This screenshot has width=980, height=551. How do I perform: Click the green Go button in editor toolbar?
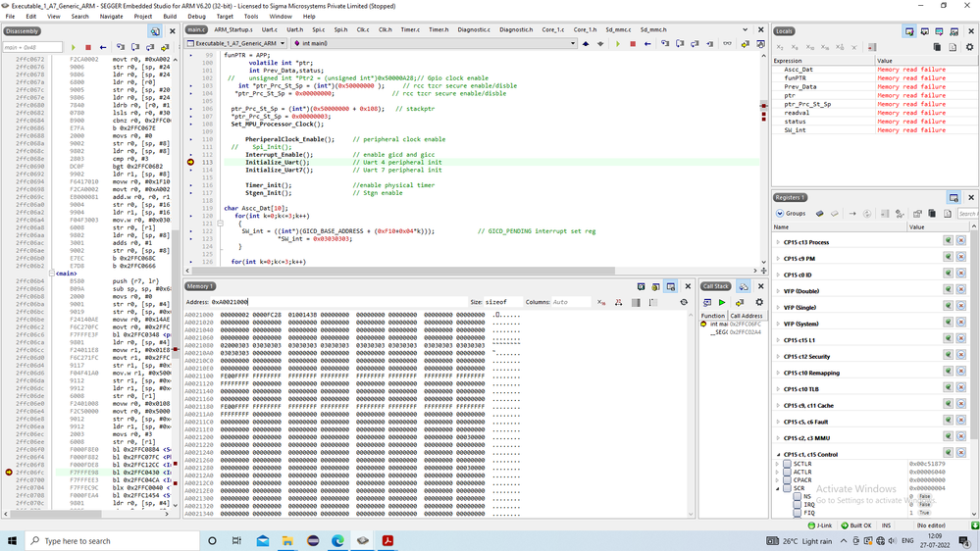click(617, 44)
